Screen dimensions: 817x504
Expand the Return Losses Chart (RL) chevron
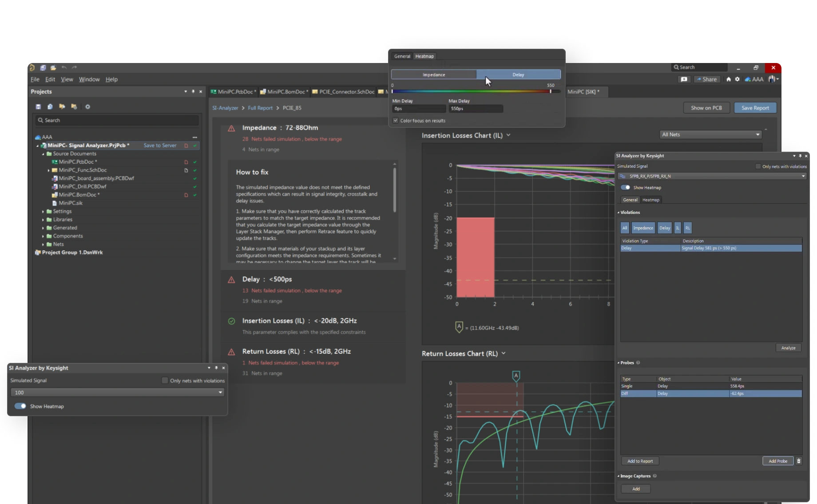(x=504, y=353)
